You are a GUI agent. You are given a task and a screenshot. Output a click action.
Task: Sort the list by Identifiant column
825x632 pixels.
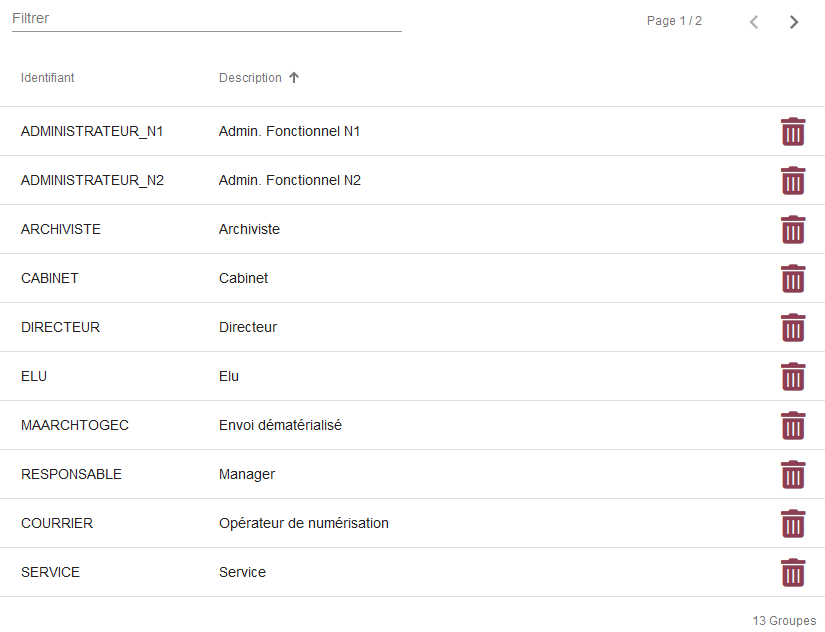click(47, 77)
